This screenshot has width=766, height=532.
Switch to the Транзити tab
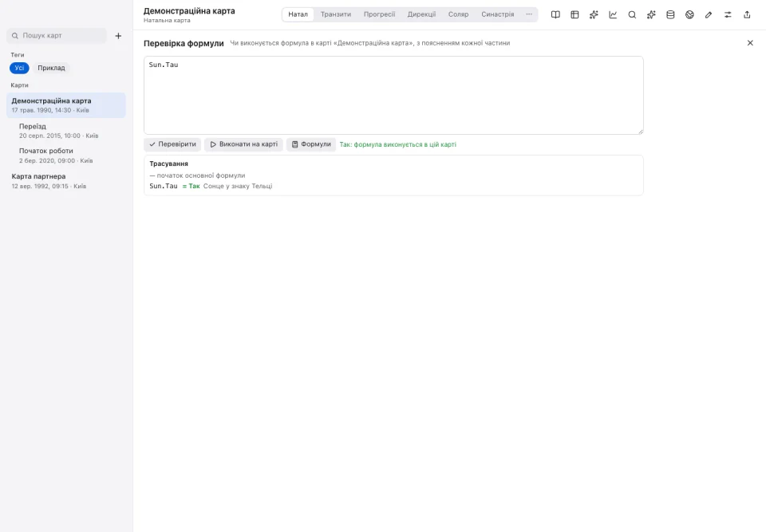(336, 14)
